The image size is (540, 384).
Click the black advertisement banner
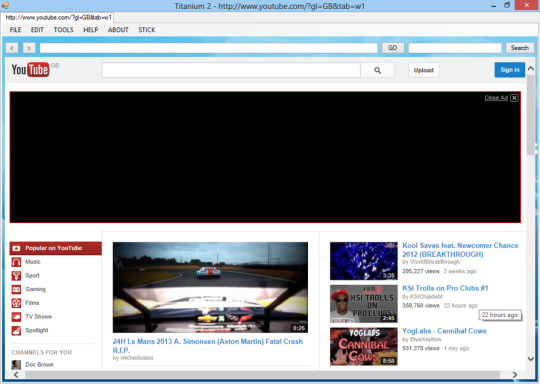click(x=265, y=157)
